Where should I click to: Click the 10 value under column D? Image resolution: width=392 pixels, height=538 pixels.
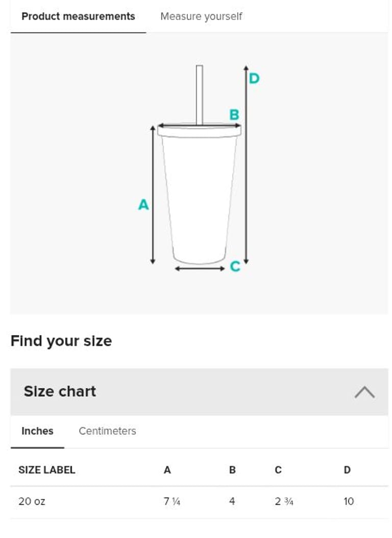(x=349, y=501)
